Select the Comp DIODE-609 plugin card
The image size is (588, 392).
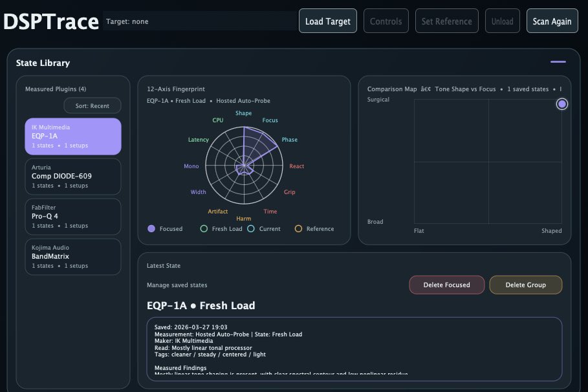[73, 177]
